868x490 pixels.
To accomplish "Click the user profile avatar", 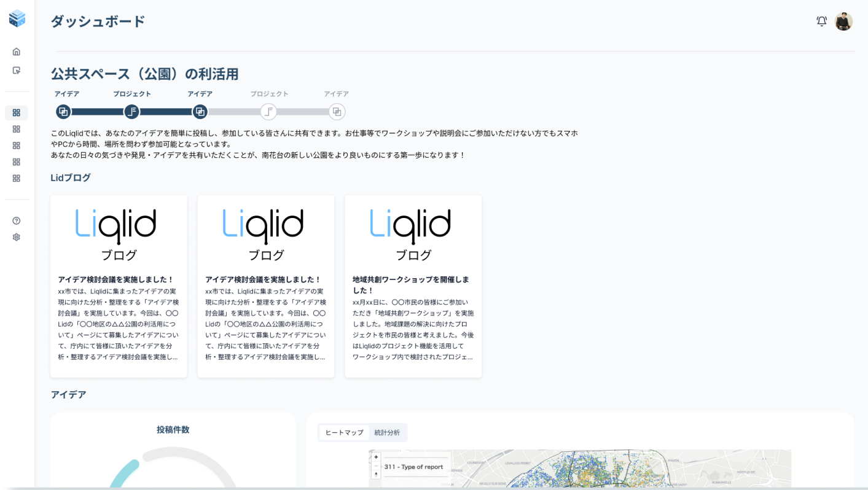I will [x=843, y=21].
